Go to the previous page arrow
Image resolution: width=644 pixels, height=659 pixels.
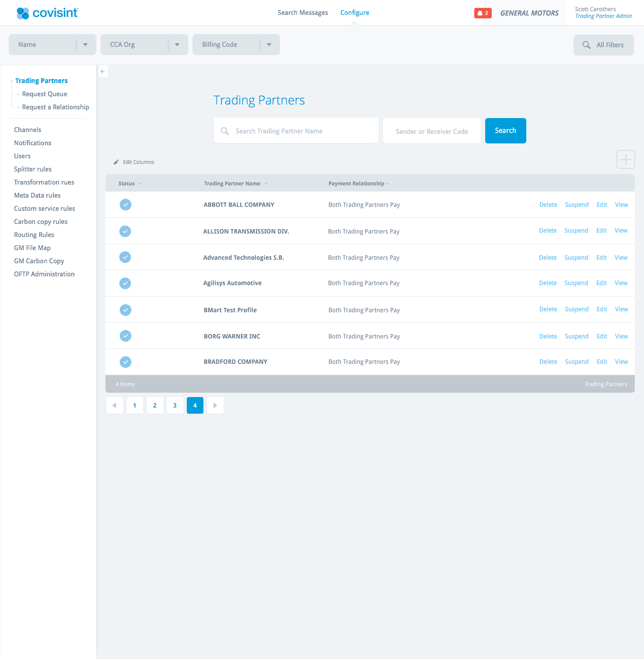point(115,405)
